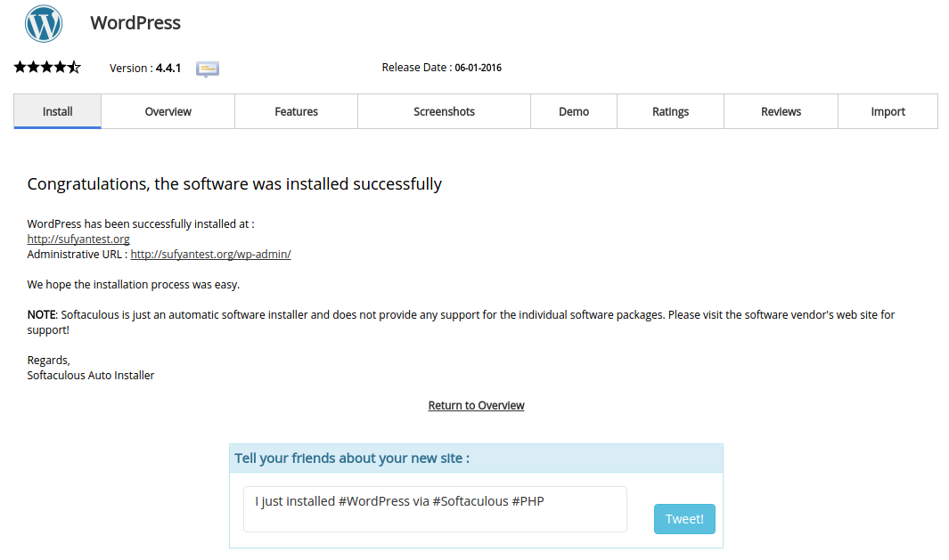Stay on the Install tab
This screenshot has width=949, height=560.
click(x=57, y=110)
